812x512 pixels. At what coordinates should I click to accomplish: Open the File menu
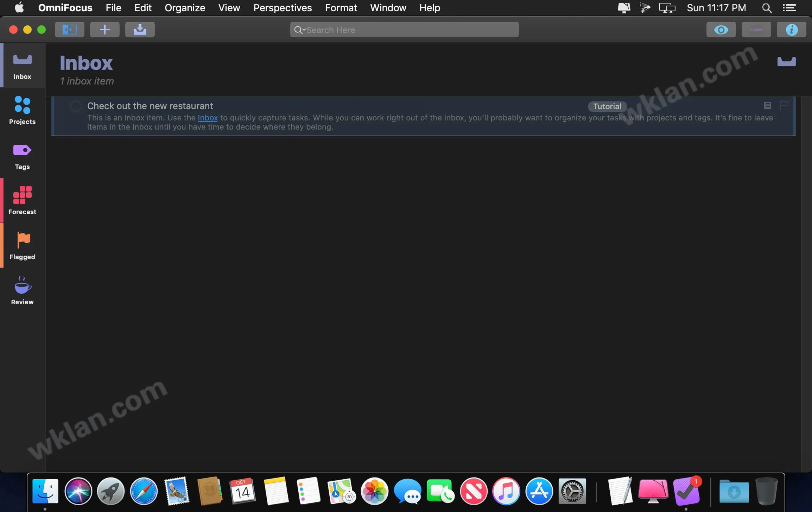tap(113, 8)
